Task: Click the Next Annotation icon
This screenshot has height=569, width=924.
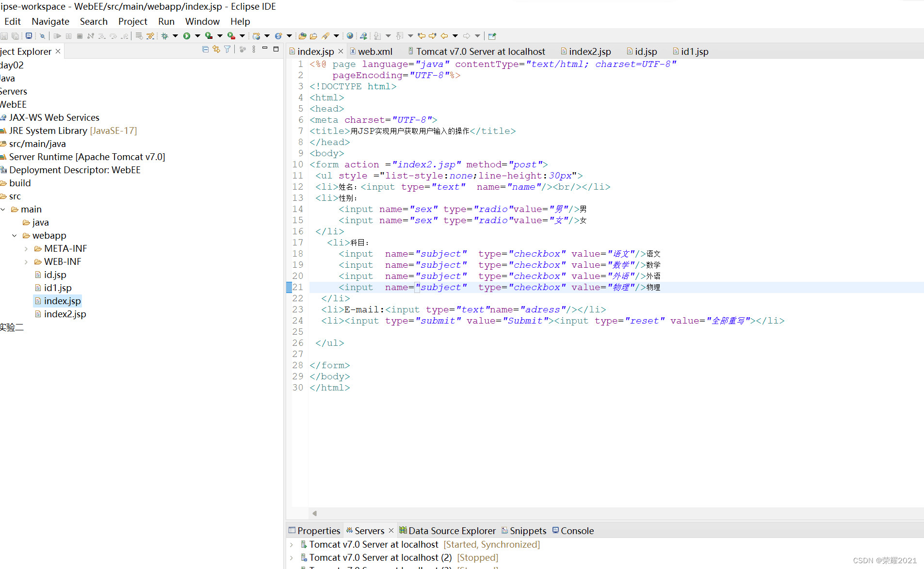Action: (x=377, y=36)
